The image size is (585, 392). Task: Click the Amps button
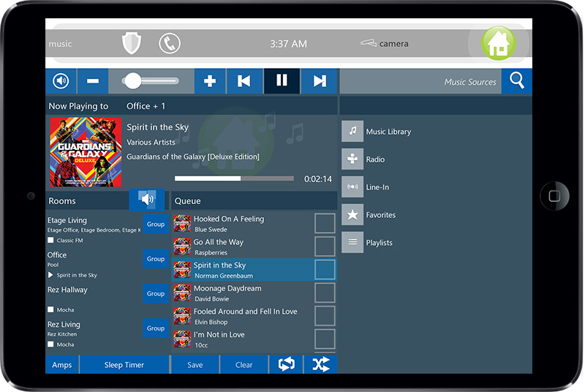pos(62,365)
